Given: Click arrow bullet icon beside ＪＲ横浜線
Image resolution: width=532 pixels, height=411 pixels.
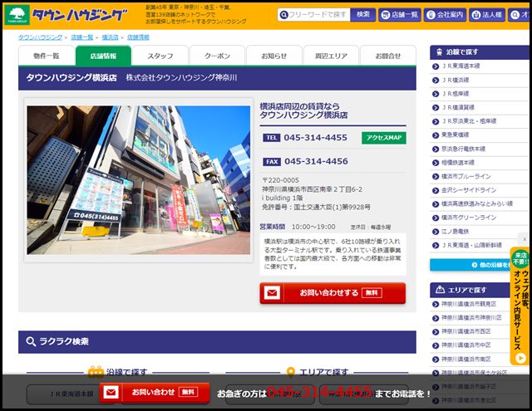Looking at the screenshot, I should [436, 81].
